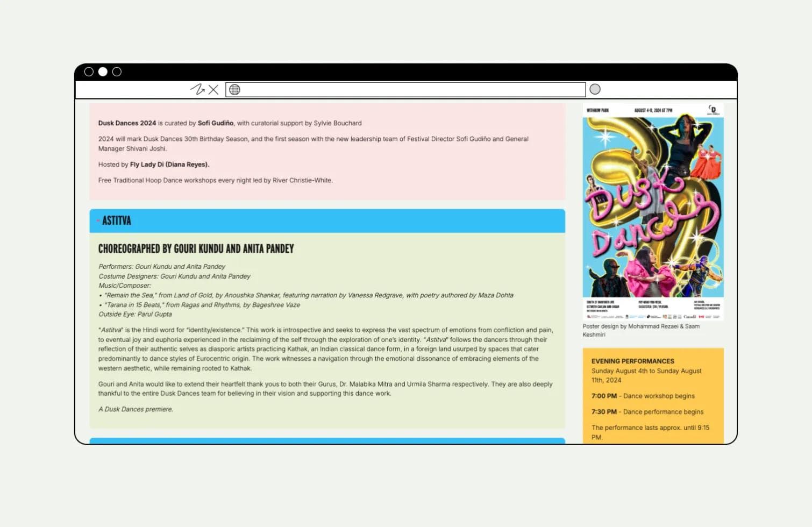Click the Sofi Gudiño curator name
Viewport: 812px width, 527px height.
click(216, 123)
